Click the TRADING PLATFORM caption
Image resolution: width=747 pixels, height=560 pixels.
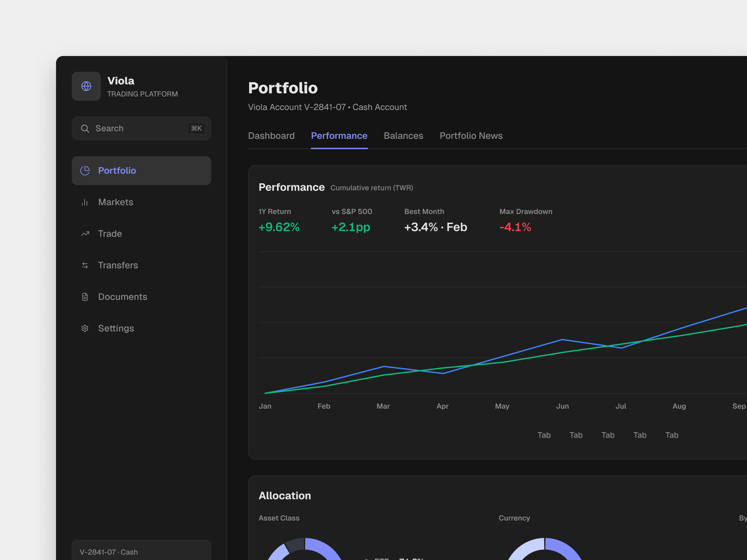(x=142, y=94)
